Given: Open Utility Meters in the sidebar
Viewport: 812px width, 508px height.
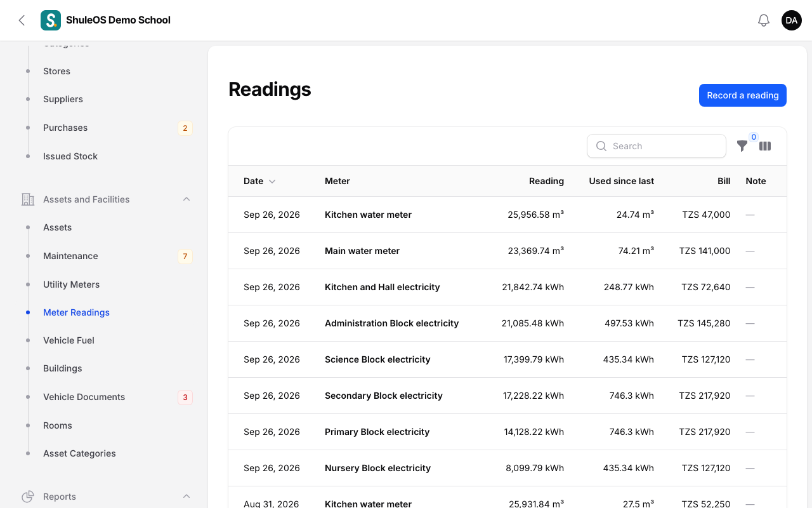Looking at the screenshot, I should [x=71, y=284].
